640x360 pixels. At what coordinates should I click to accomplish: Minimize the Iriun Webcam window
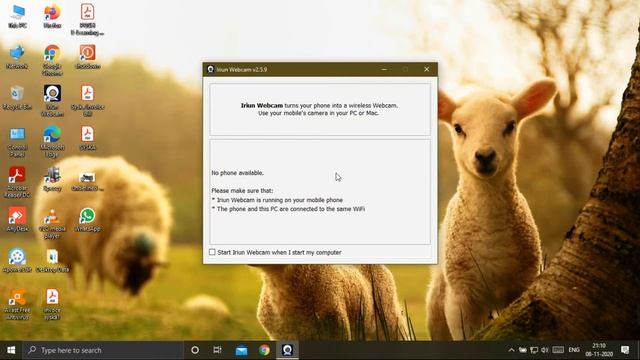tap(384, 69)
